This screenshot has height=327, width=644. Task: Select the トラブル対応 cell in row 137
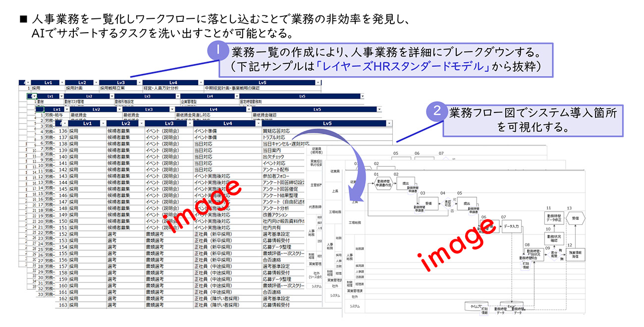(275, 137)
